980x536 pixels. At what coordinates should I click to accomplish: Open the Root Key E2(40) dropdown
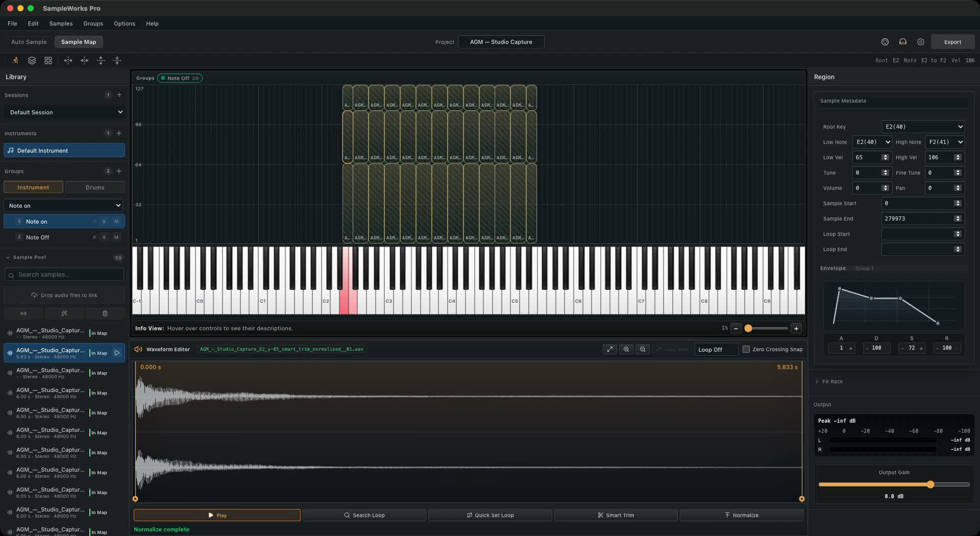click(x=923, y=127)
